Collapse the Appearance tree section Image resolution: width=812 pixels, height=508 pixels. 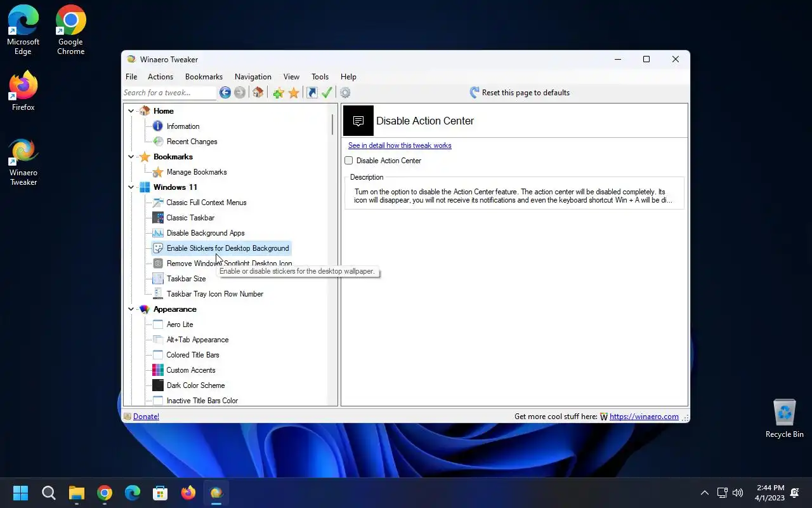131,309
